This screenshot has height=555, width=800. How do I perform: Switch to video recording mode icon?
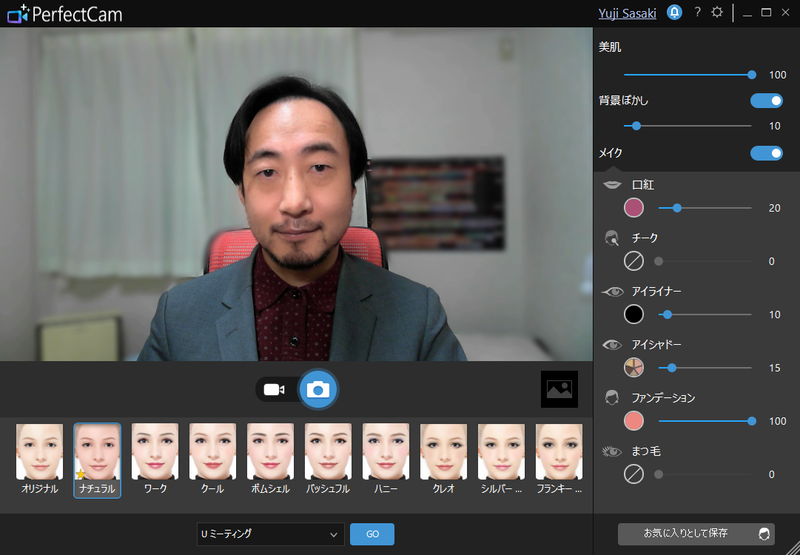274,390
